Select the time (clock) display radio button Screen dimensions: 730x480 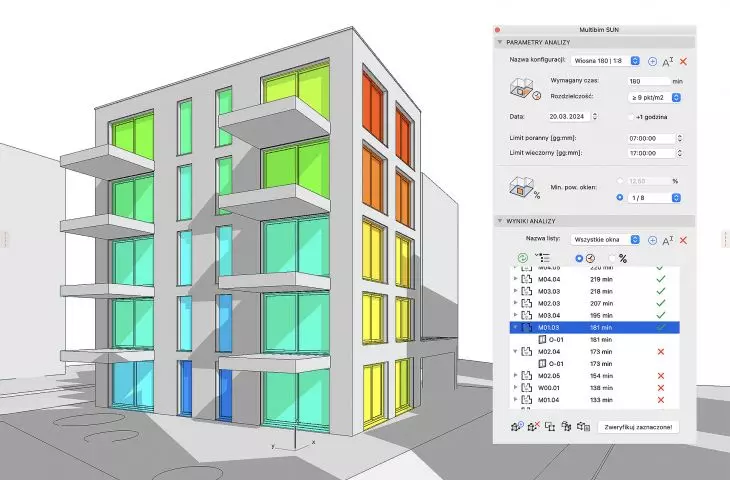point(579,258)
